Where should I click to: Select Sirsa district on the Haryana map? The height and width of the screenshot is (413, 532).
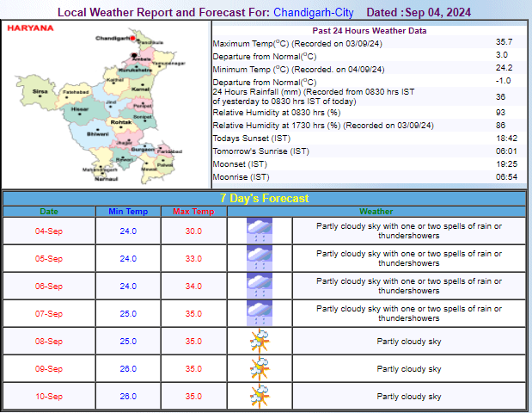tap(40, 89)
